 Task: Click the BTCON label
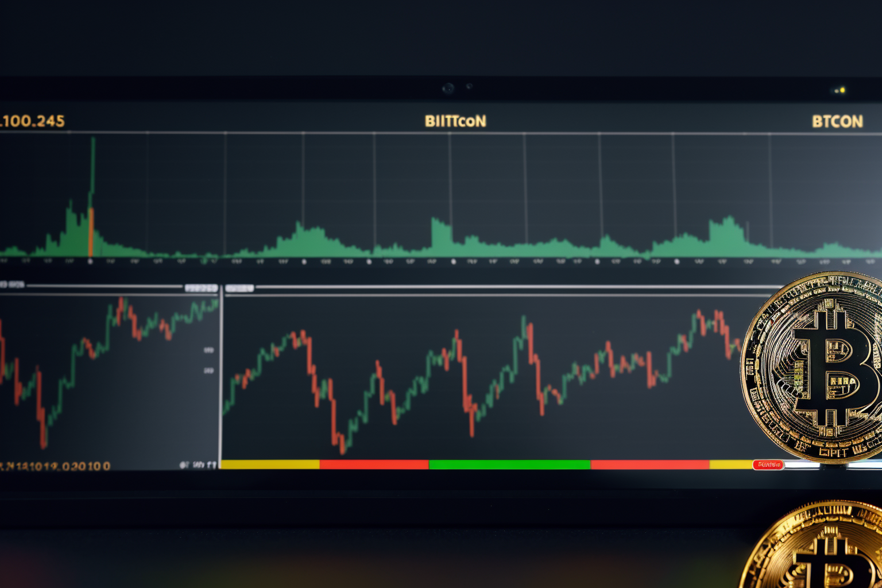pos(837,122)
